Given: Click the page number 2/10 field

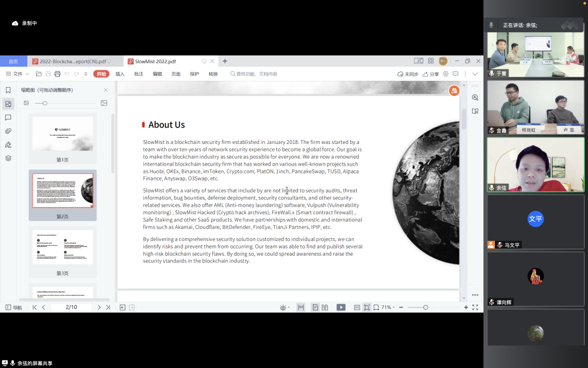Looking at the screenshot, I should click(71, 307).
